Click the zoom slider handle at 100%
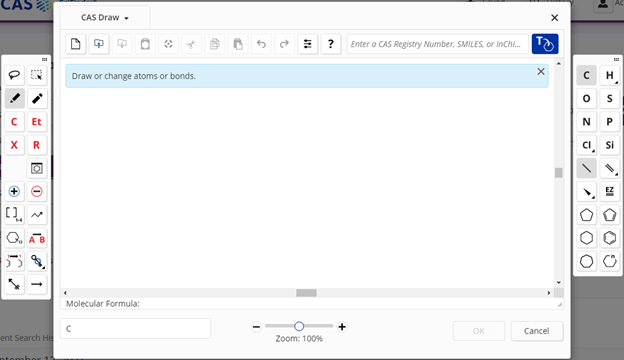Image resolution: width=624 pixels, height=360 pixels. (299, 326)
